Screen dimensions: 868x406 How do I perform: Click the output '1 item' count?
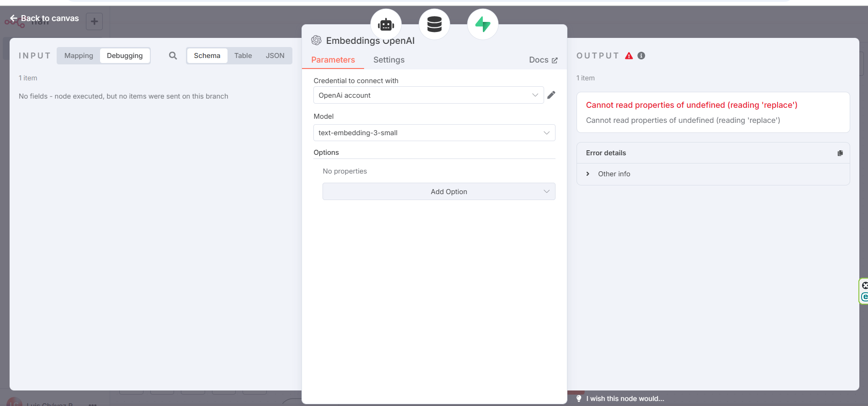(586, 78)
